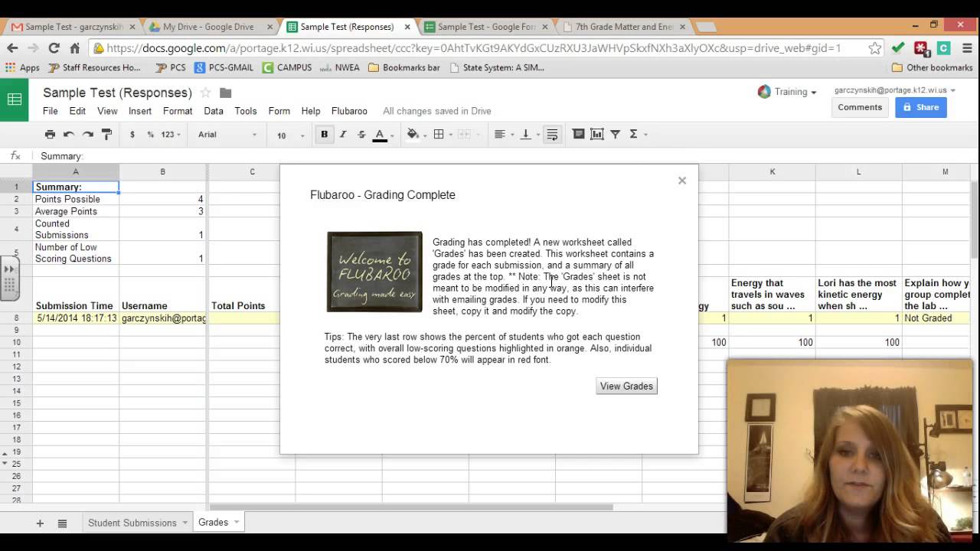Toggle bold formatting

pyautogui.click(x=324, y=134)
